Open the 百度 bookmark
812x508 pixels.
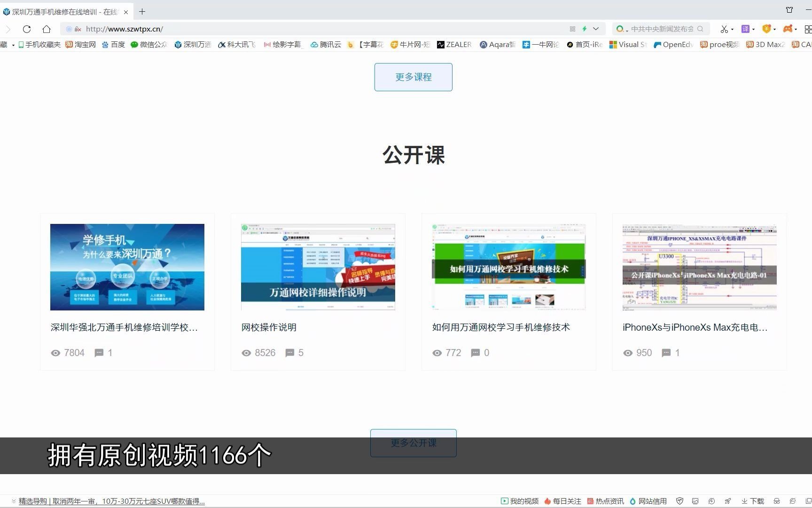113,45
